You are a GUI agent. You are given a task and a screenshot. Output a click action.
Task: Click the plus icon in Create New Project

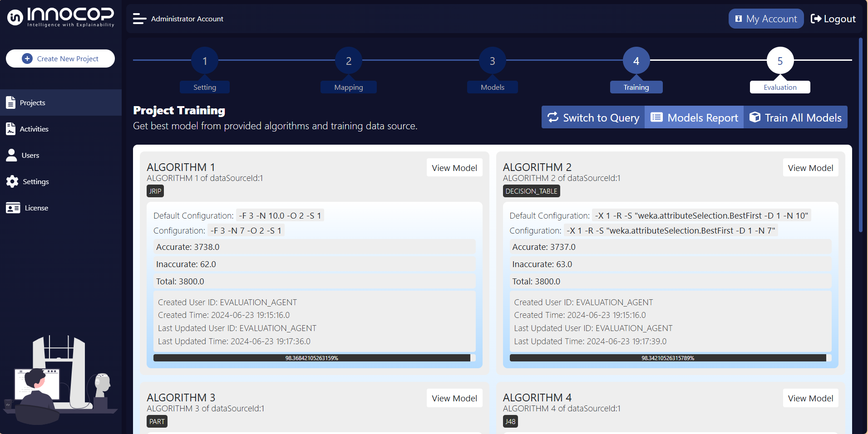[27, 59]
